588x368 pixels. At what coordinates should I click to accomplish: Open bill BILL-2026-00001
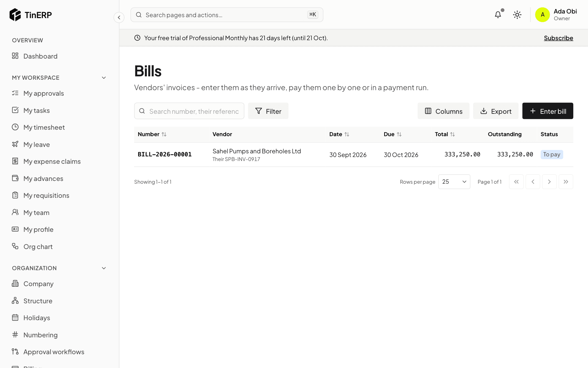click(165, 155)
